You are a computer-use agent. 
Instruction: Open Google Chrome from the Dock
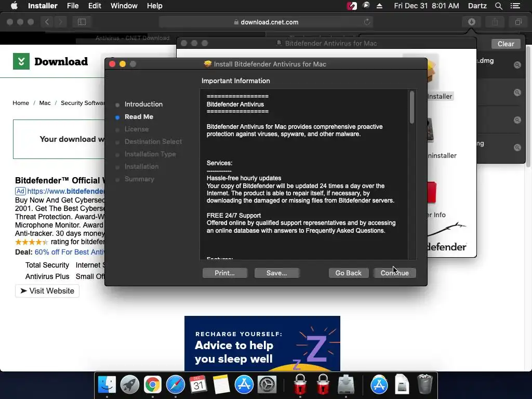tap(152, 385)
